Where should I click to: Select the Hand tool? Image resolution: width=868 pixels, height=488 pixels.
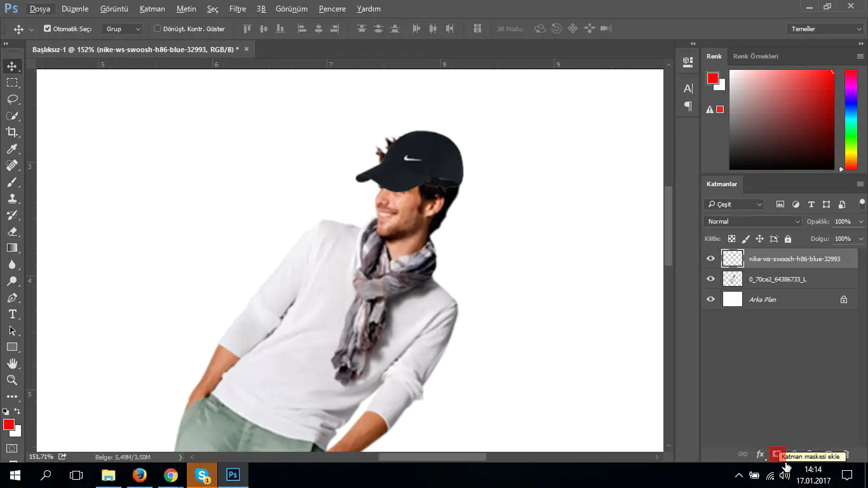tap(12, 363)
